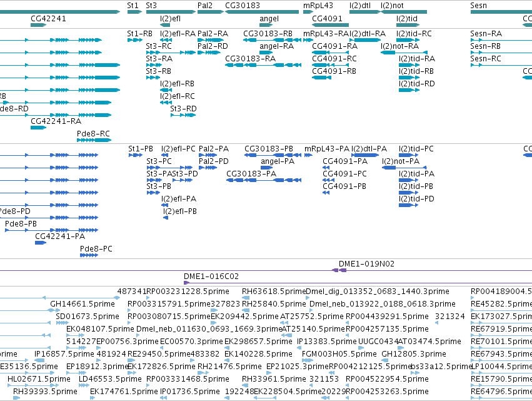Click the EK048107.5prime EST label

click(100, 329)
